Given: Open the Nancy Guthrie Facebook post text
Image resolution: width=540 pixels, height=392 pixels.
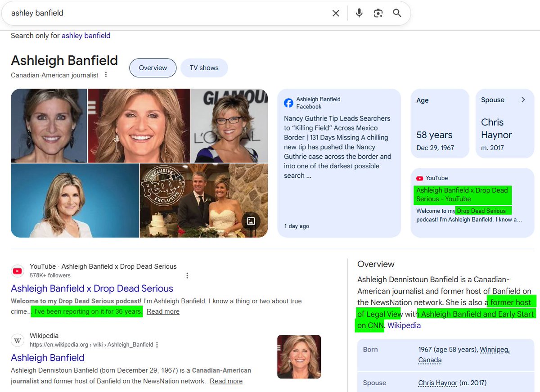Looking at the screenshot, I should (x=337, y=147).
